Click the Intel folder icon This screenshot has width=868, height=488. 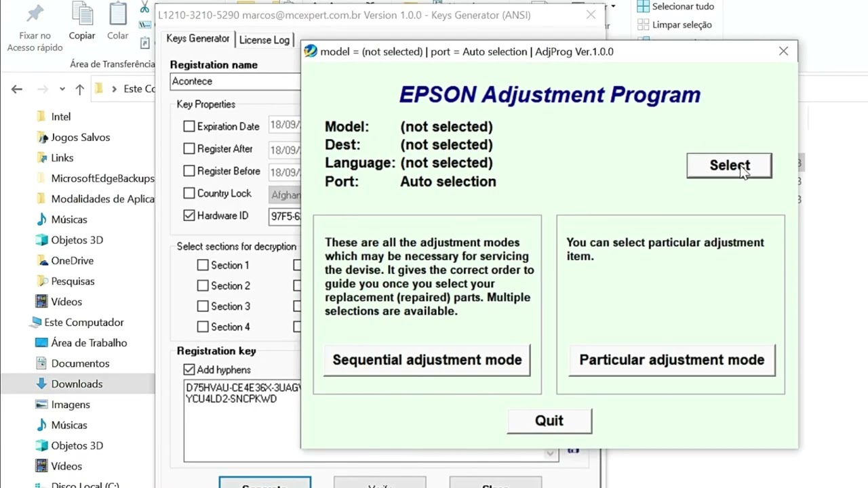click(41, 117)
